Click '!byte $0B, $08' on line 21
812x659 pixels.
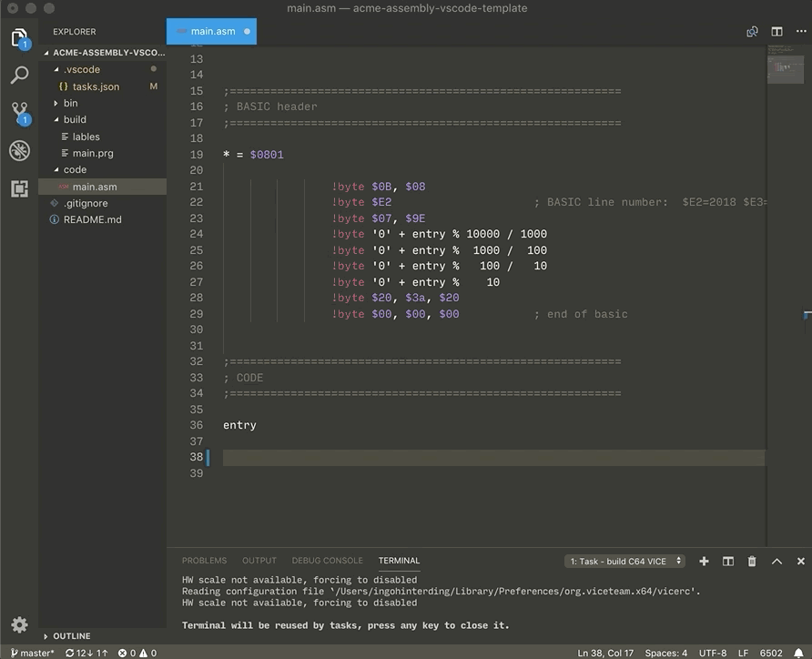[379, 187]
